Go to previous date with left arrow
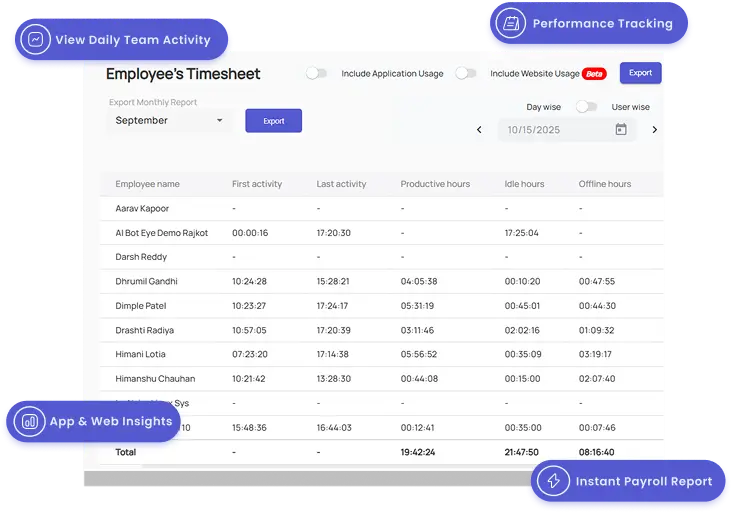Screen dimensions: 732x512 point(479,130)
